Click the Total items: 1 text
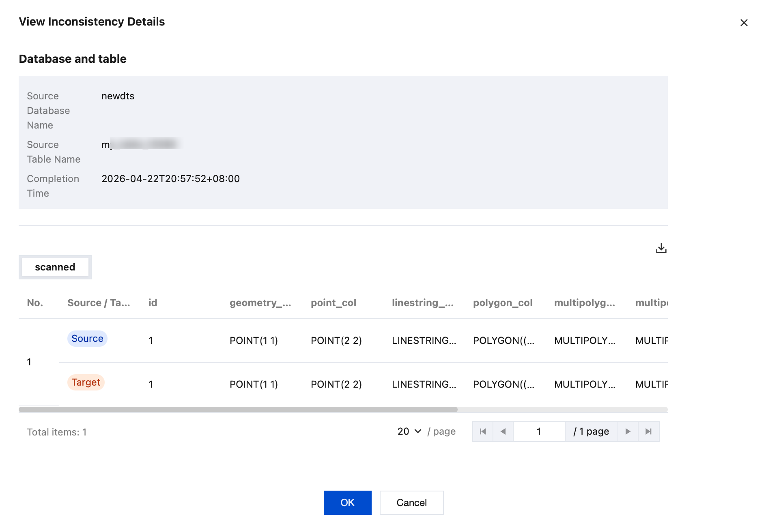Image resolution: width=766 pixels, height=532 pixels. coord(57,432)
